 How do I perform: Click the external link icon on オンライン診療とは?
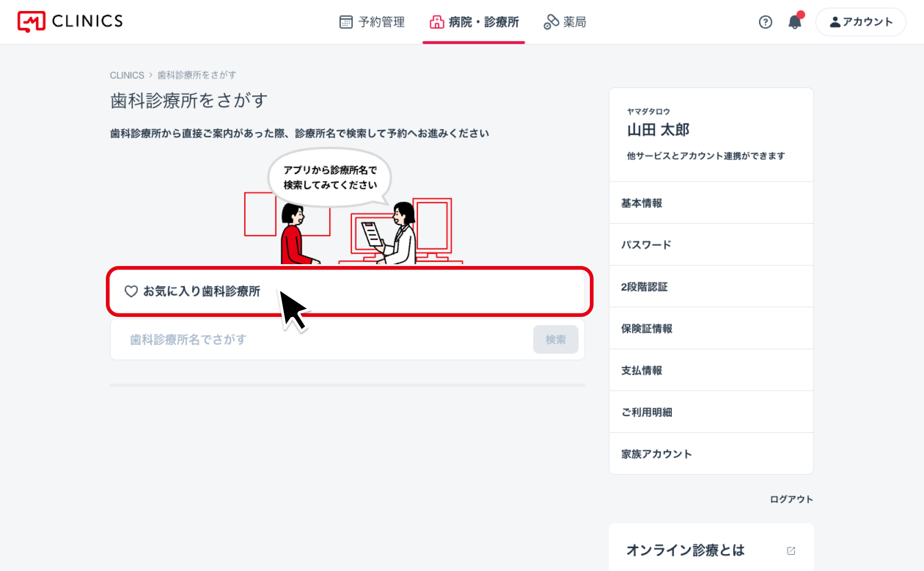[x=791, y=550]
